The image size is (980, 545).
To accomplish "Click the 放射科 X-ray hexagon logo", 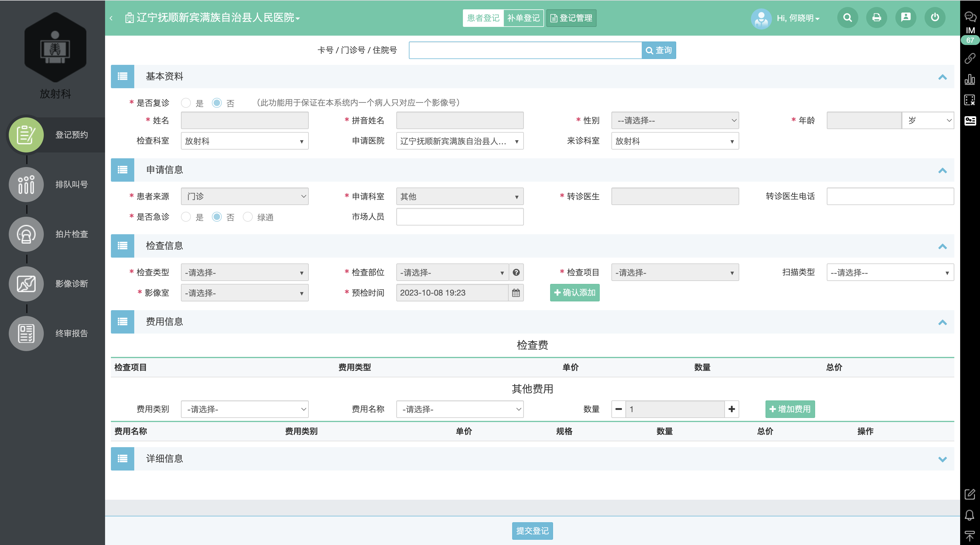I will click(55, 47).
